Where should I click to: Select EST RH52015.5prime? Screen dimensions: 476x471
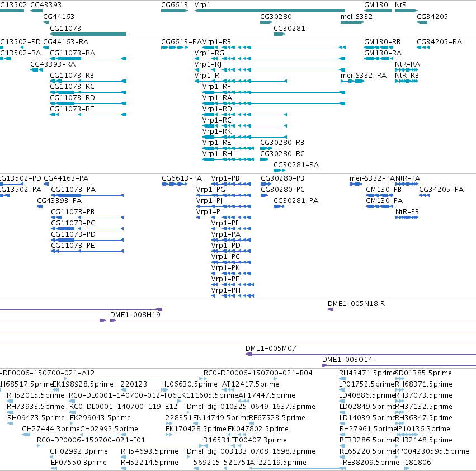click(35, 395)
